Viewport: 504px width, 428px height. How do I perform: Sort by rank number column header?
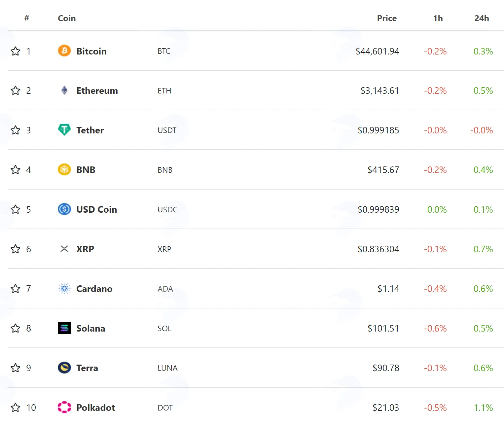point(27,18)
